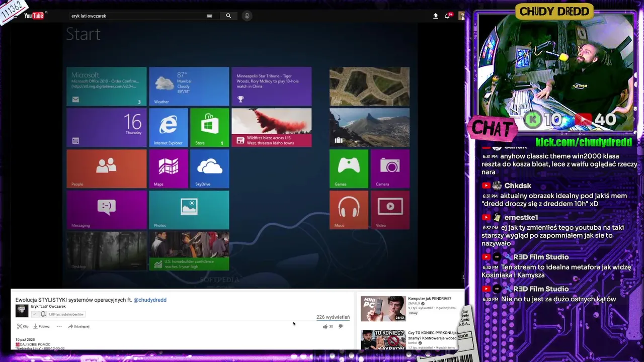Click the kick.com/chudydredd text
644x362 pixels.
coord(584,142)
